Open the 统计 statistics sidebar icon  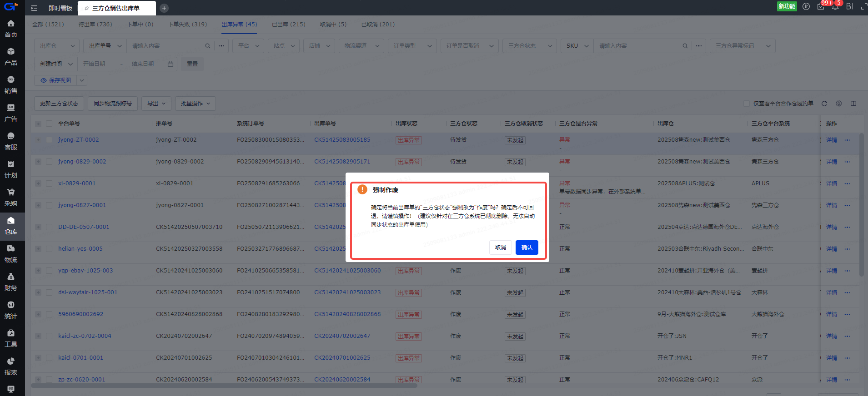click(11, 310)
